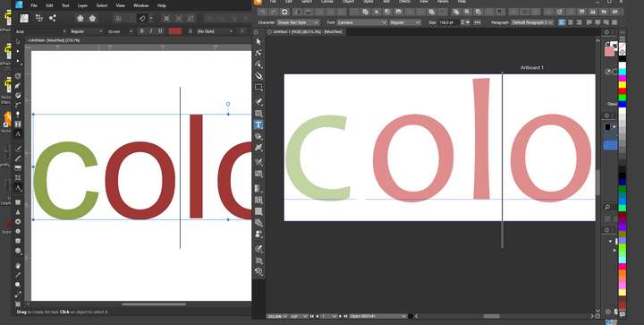Select the Pointer tool in the right toolbox

(x=258, y=42)
